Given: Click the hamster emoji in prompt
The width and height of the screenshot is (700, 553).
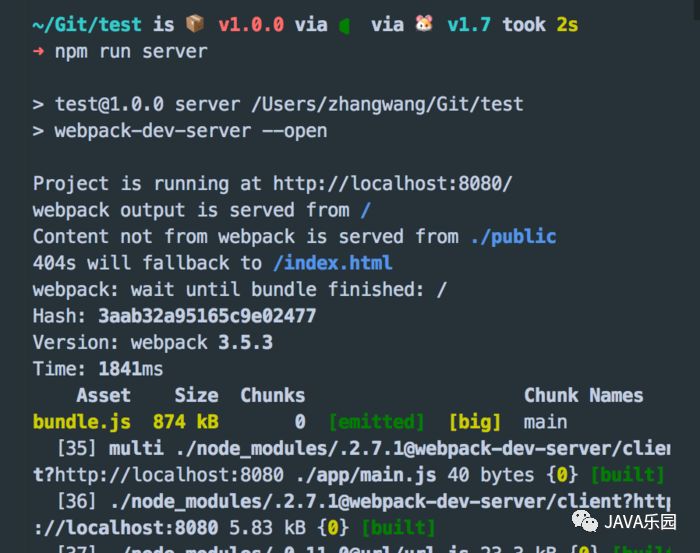Looking at the screenshot, I should [424, 23].
